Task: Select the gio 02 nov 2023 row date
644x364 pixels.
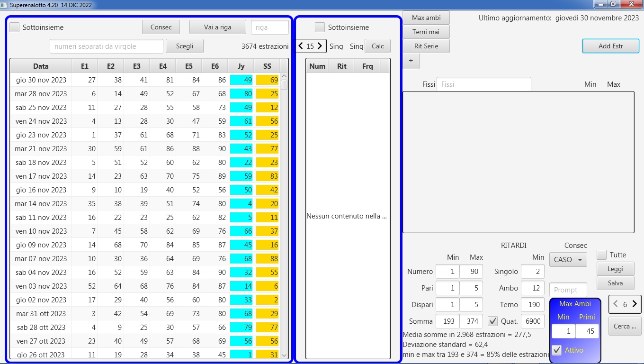Action: point(41,300)
